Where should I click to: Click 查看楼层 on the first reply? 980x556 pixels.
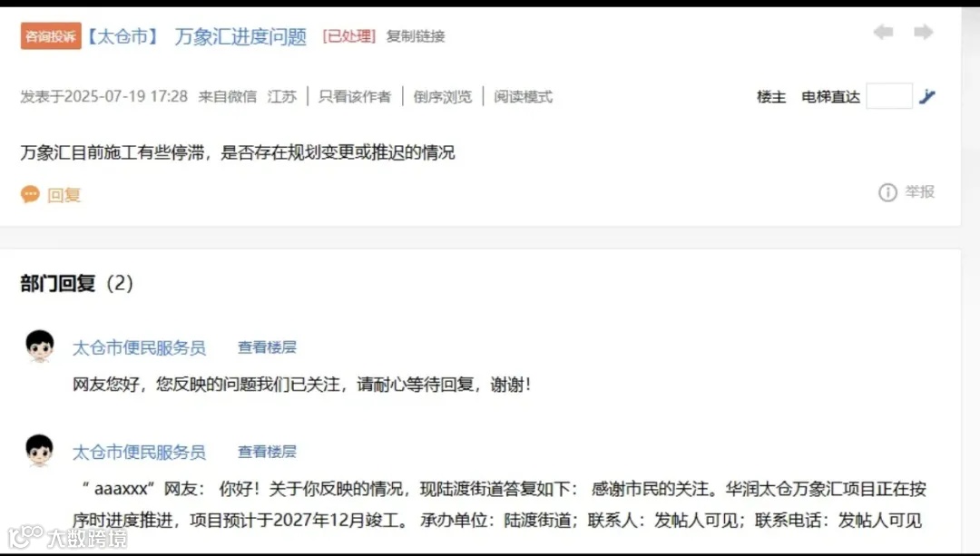[267, 347]
